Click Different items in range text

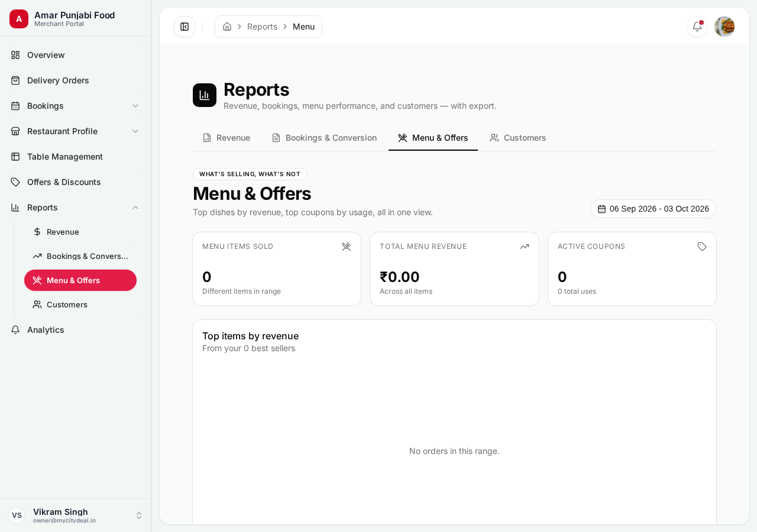tap(241, 291)
